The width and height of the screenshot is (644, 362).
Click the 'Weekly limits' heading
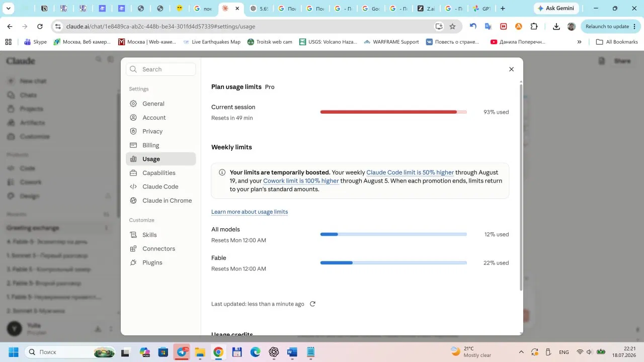[x=231, y=147]
